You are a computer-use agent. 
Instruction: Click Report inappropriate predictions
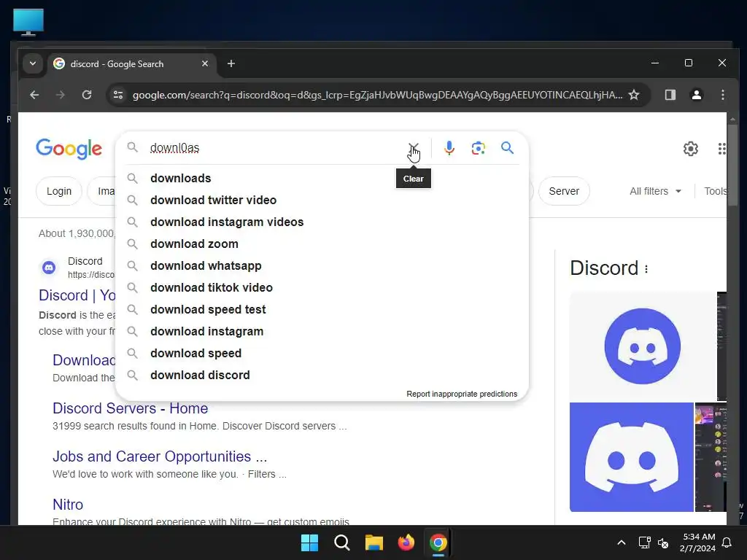coord(462,394)
